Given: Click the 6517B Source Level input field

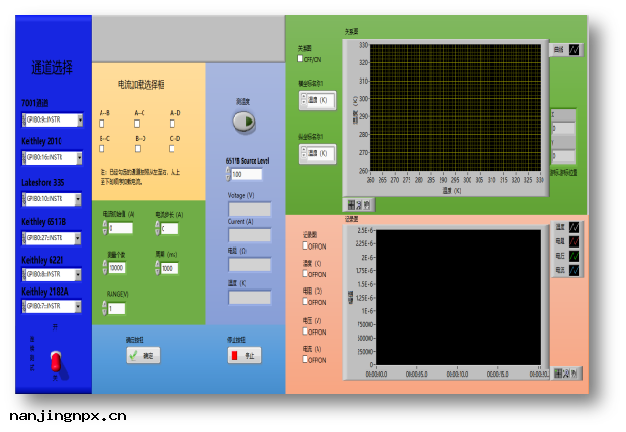Looking at the screenshot, I should (244, 174).
